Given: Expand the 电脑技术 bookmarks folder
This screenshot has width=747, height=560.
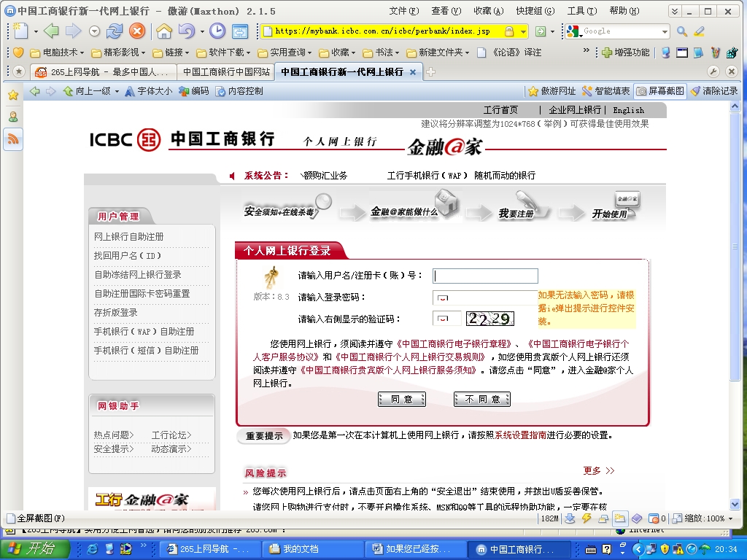Looking at the screenshot, I should pos(57,52).
